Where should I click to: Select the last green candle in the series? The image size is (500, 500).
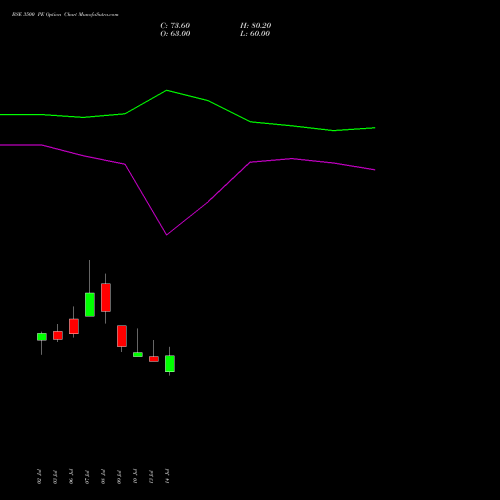(x=170, y=363)
